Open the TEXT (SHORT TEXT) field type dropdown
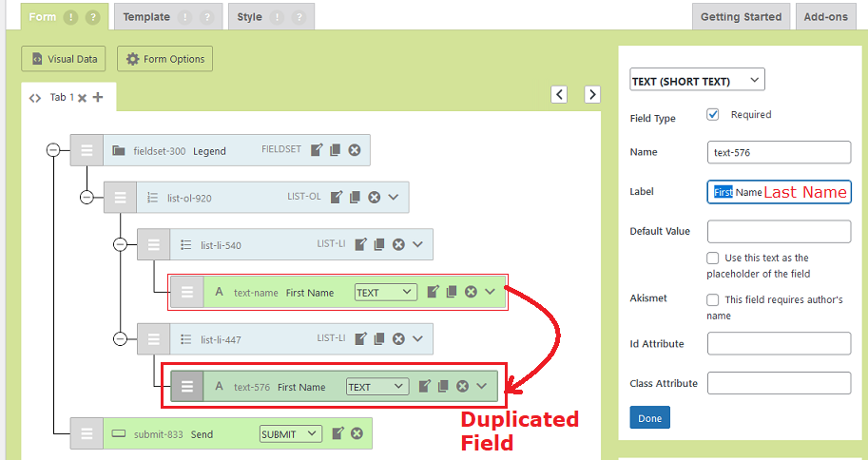868x460 pixels. [697, 81]
